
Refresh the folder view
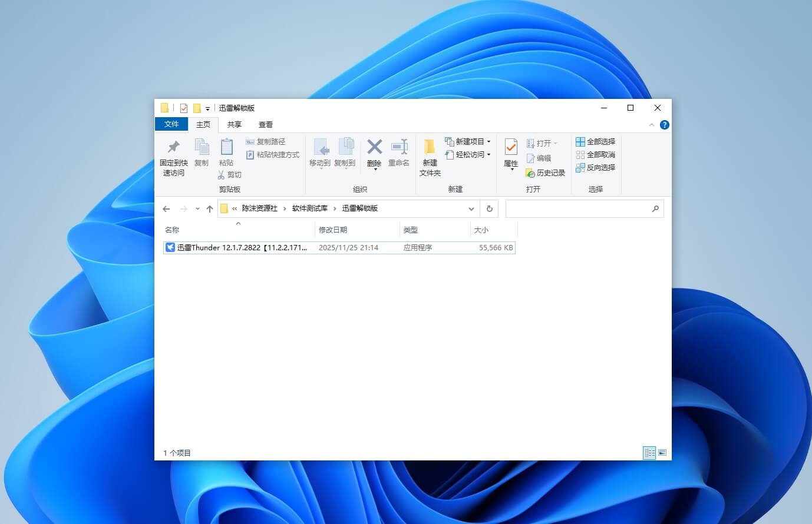(x=489, y=208)
